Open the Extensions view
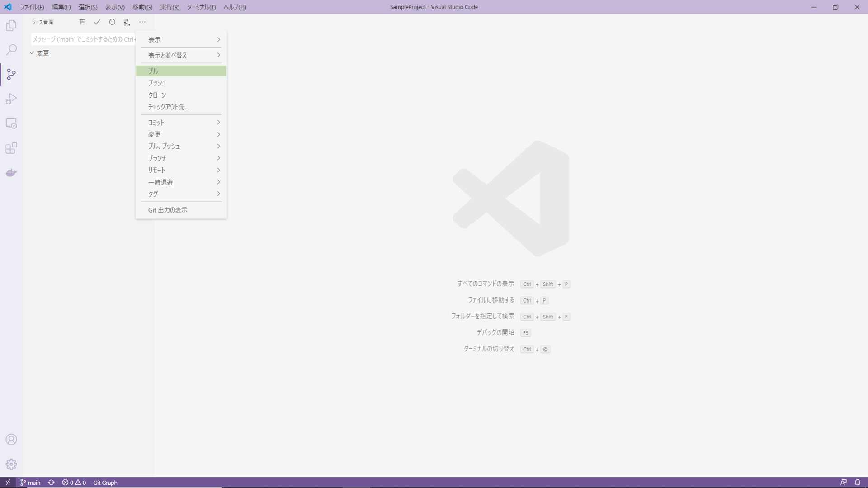This screenshot has height=488, width=868. [11, 148]
